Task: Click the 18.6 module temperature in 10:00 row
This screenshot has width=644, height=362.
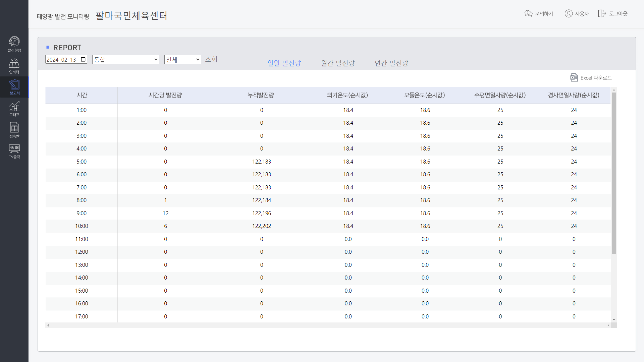Action: click(x=425, y=226)
